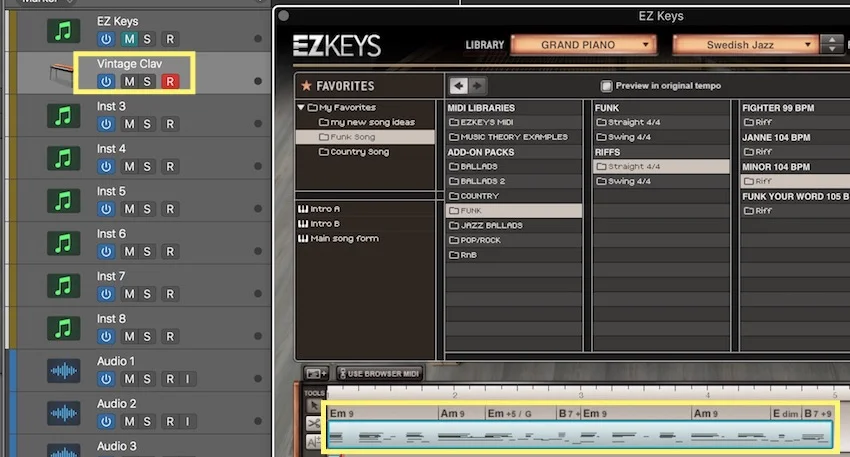Open Funk Straight 4/4 folder

(629, 123)
